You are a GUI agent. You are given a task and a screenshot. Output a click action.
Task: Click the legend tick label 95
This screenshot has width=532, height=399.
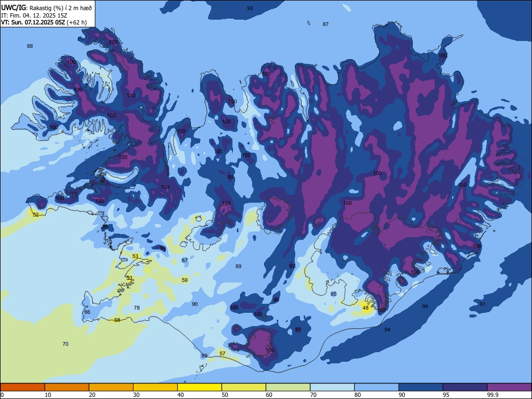click(446, 395)
